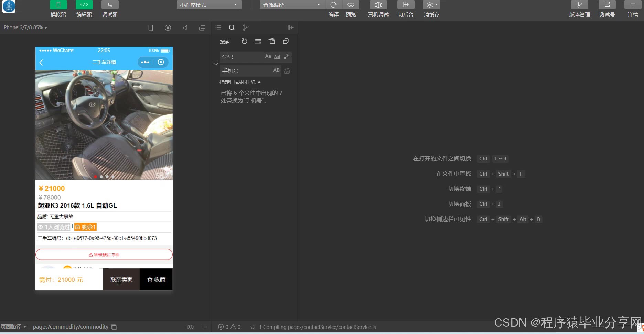Click the 举报违规二手车 report button
The width and height of the screenshot is (644, 334).
click(104, 255)
